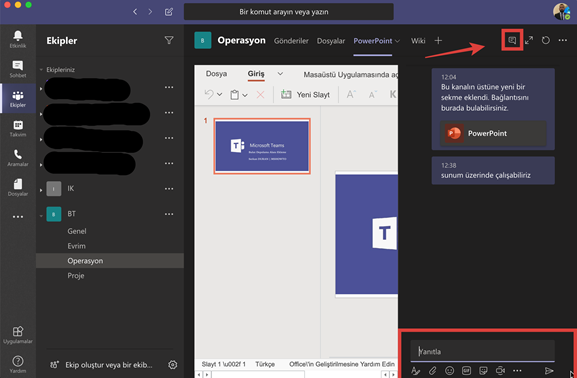Start a new chat with compose icon
The width and height of the screenshot is (577, 378).
(x=169, y=12)
